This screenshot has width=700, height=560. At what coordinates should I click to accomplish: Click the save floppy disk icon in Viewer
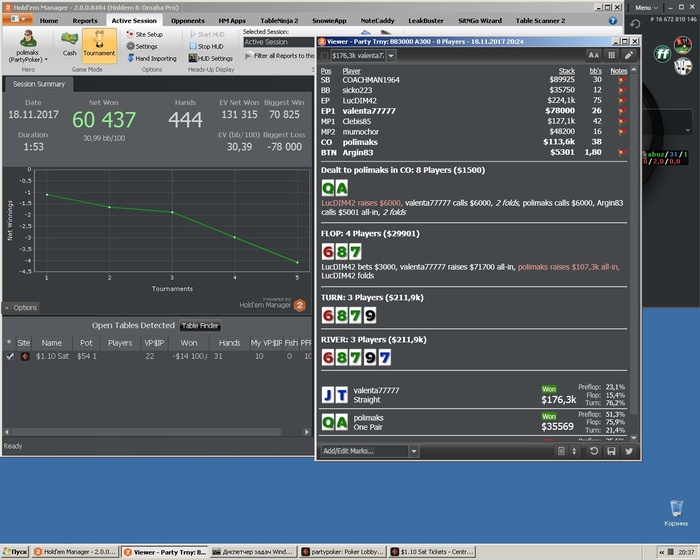[x=611, y=451]
